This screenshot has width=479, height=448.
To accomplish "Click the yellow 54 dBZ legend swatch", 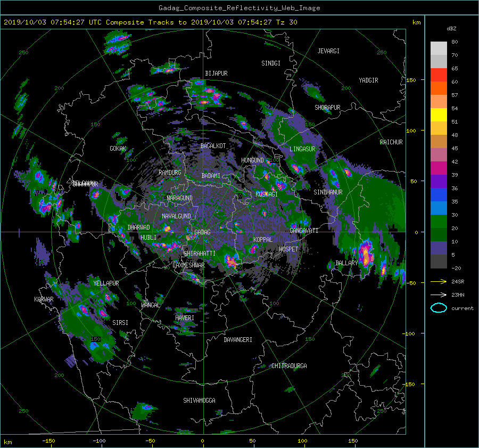I will (439, 115).
